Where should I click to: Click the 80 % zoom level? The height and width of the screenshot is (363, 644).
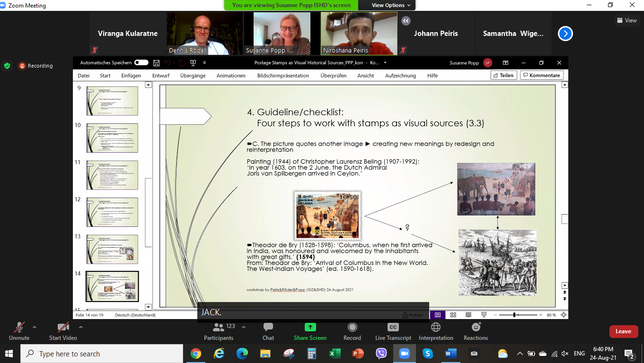click(551, 315)
